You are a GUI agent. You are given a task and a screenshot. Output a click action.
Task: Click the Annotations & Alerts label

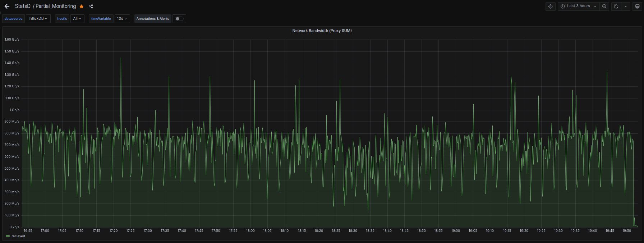click(153, 19)
